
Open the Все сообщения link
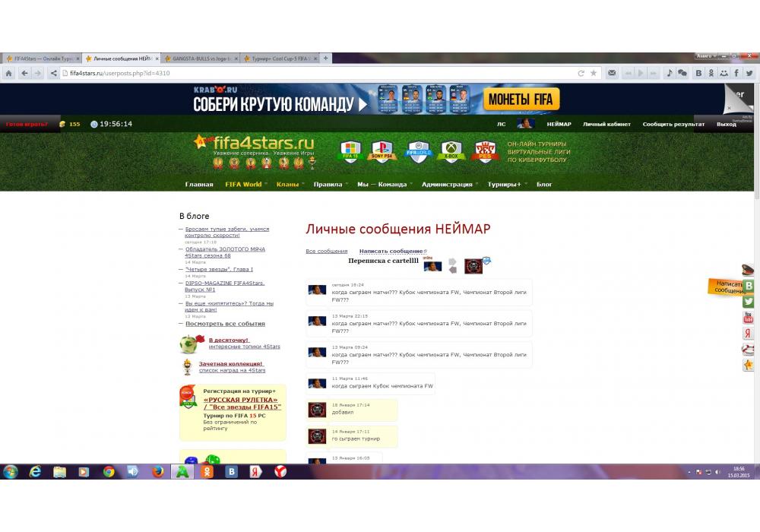coord(326,251)
